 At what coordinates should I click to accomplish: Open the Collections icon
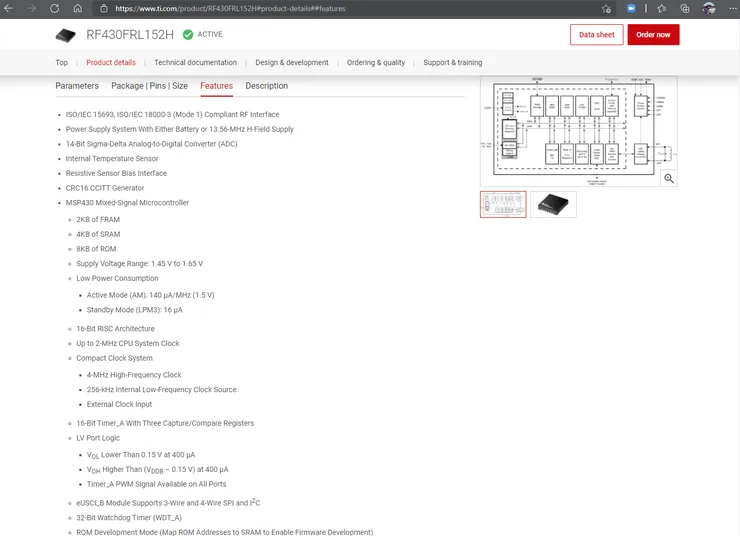pyautogui.click(x=685, y=8)
